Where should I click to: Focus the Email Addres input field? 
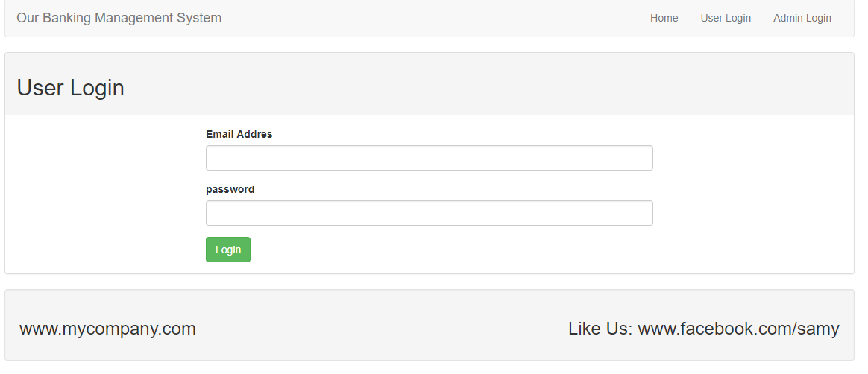click(x=429, y=158)
